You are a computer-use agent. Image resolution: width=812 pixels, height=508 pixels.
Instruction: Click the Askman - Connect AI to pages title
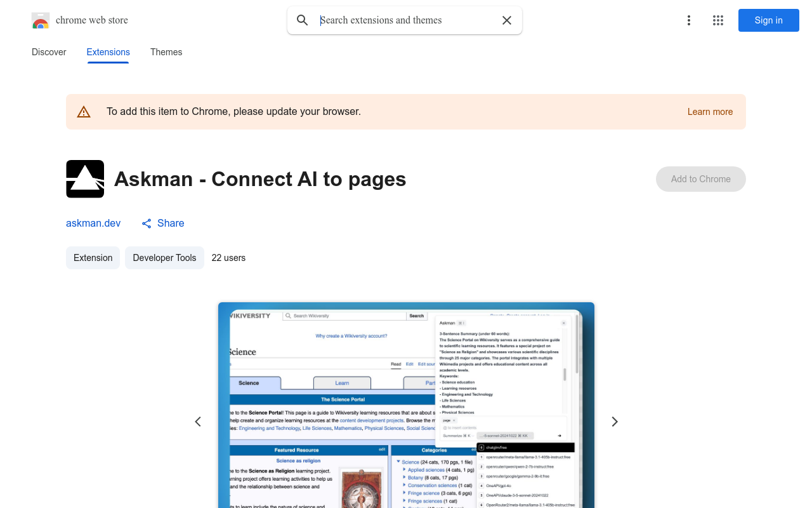coord(260,179)
